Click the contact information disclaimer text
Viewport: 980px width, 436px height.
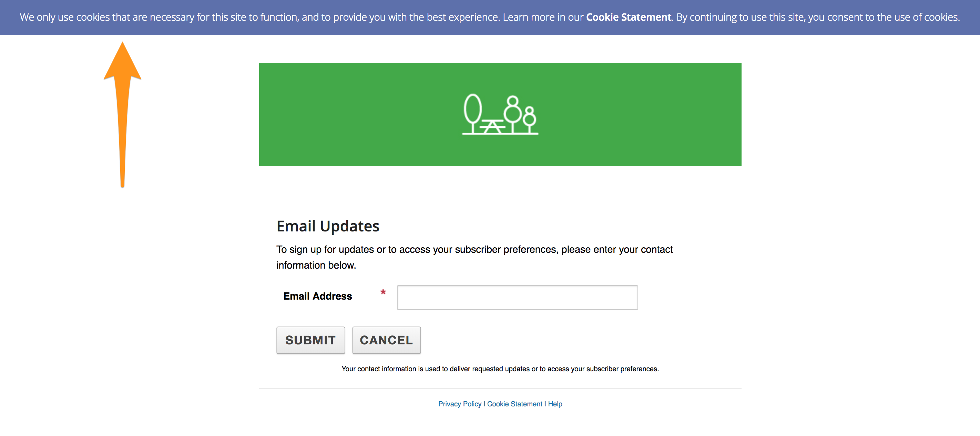(500, 369)
